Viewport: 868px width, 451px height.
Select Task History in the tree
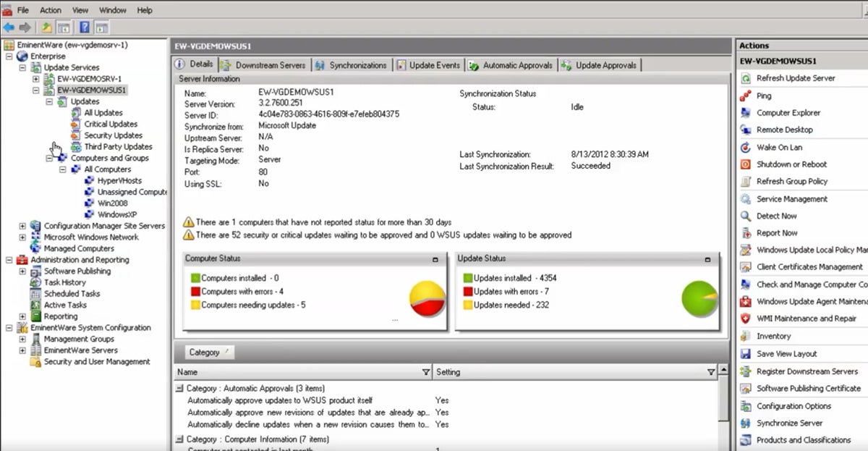65,282
